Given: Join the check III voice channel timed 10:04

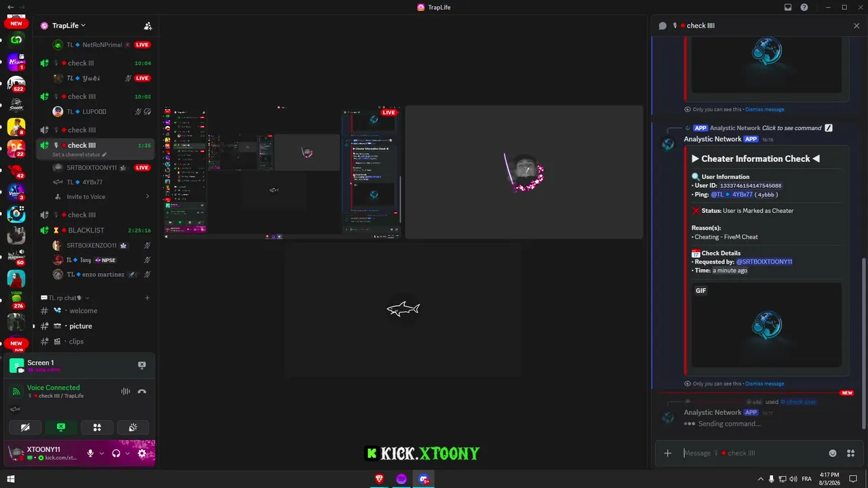Looking at the screenshot, I should [x=96, y=63].
